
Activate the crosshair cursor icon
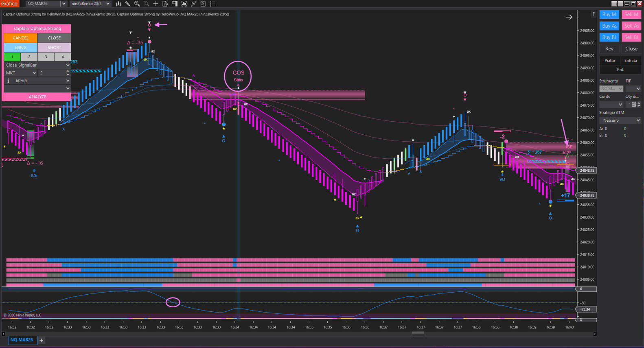tap(156, 4)
